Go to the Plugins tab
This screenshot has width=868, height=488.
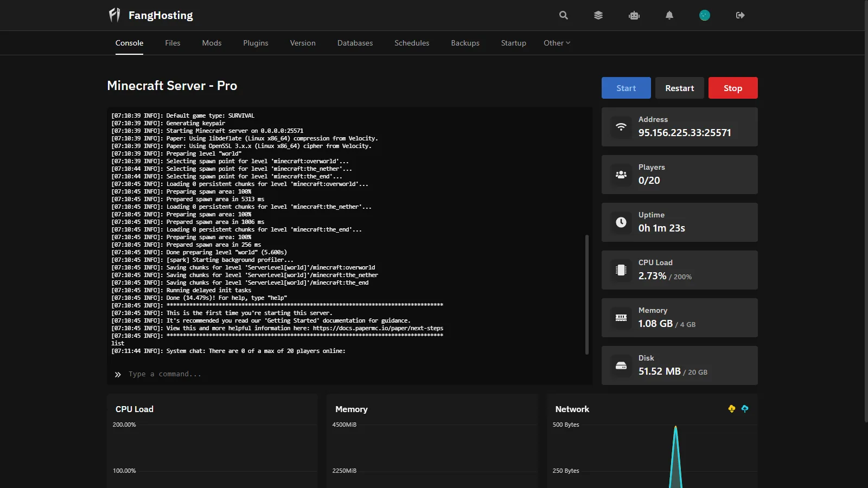point(256,43)
